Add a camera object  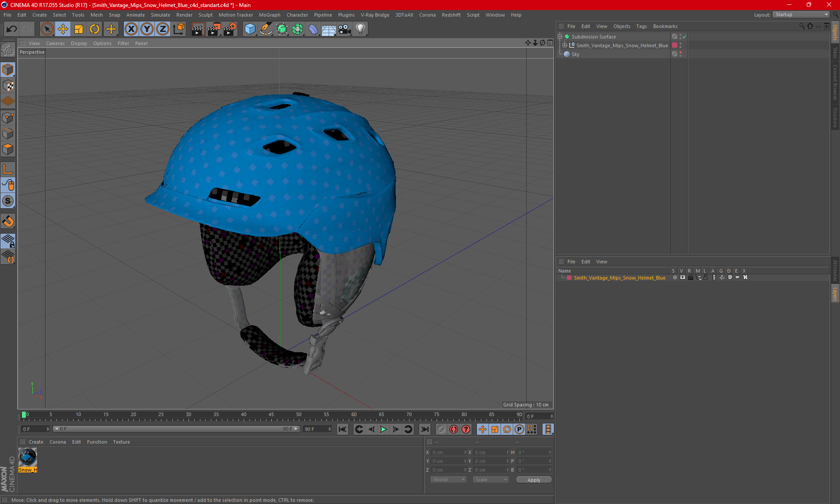[x=345, y=29]
